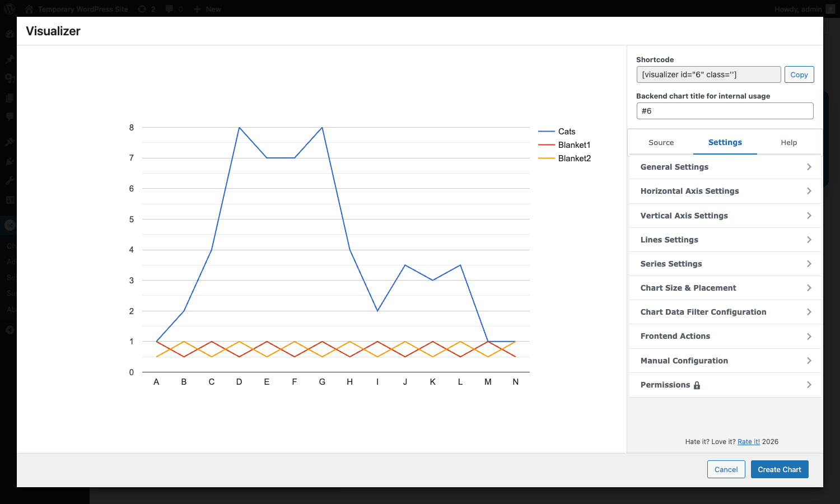Screen dimensions: 840x504
Task: Click the Tools wrench icon in the admin sidebar
Action: click(x=10, y=180)
